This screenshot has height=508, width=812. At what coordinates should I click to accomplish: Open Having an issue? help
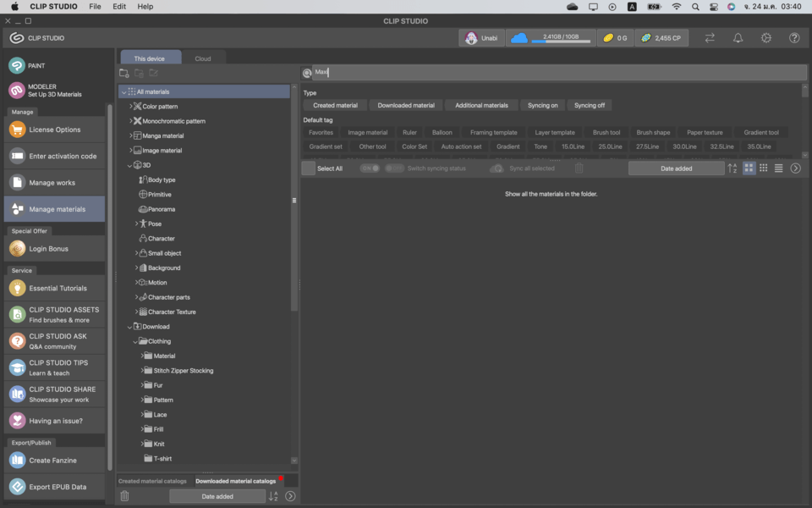click(54, 421)
